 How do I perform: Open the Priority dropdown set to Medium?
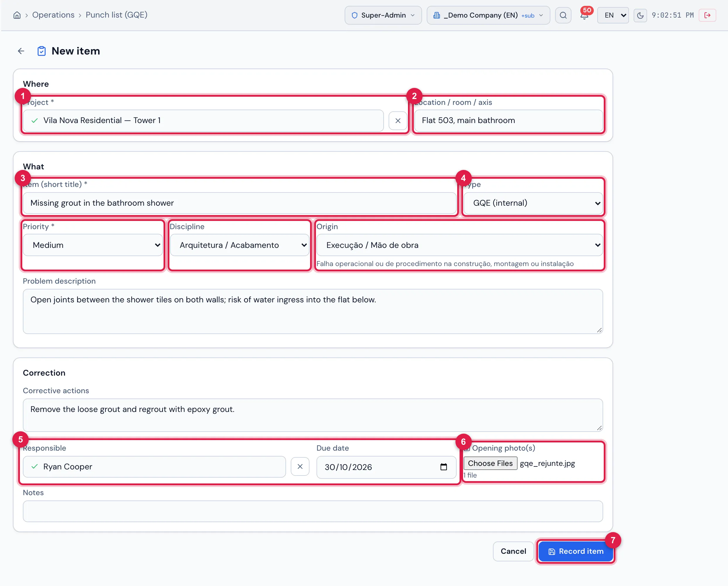[x=93, y=245]
